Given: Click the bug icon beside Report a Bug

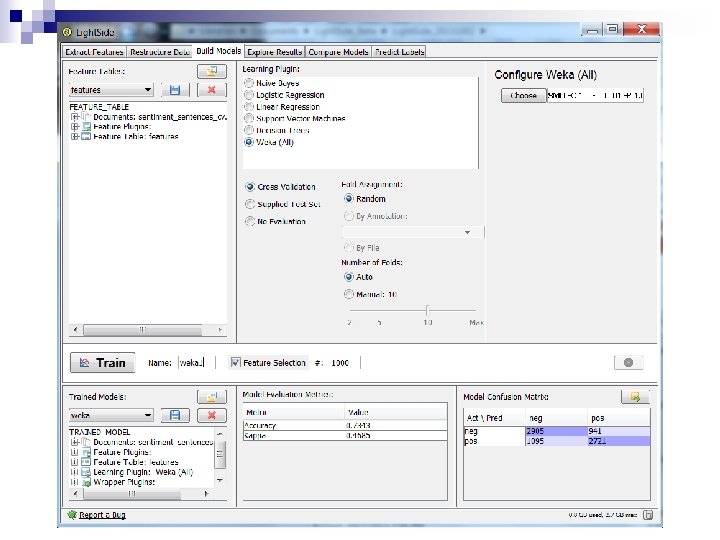Looking at the screenshot, I should tap(72, 515).
